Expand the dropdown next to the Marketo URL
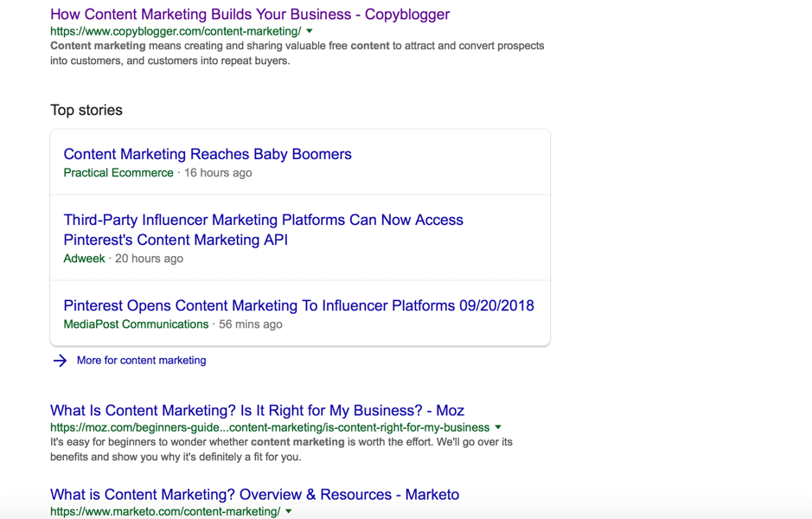The width and height of the screenshot is (812, 519). (288, 511)
